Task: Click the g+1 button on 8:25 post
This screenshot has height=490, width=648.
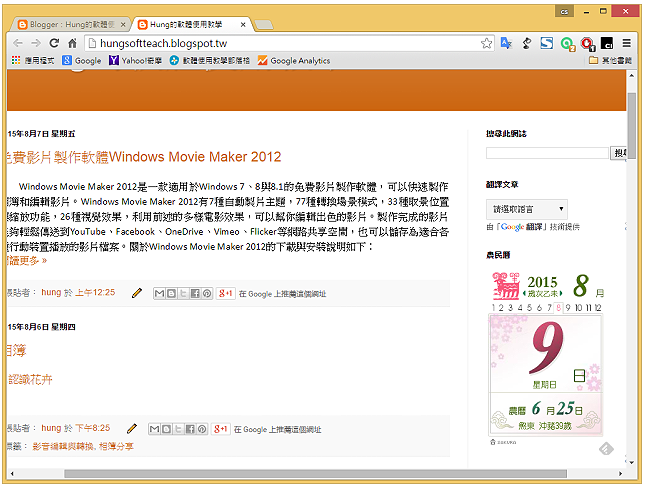Action: tap(221, 429)
